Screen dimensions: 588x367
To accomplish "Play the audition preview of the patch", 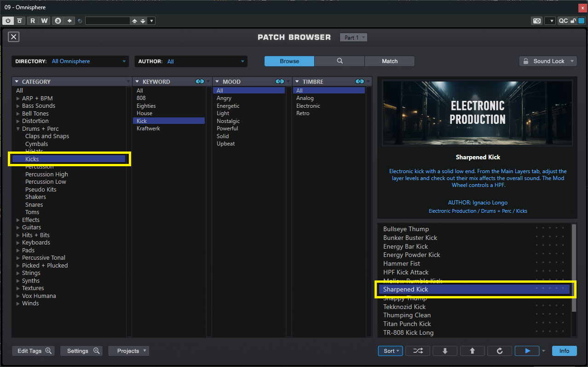I will 527,351.
